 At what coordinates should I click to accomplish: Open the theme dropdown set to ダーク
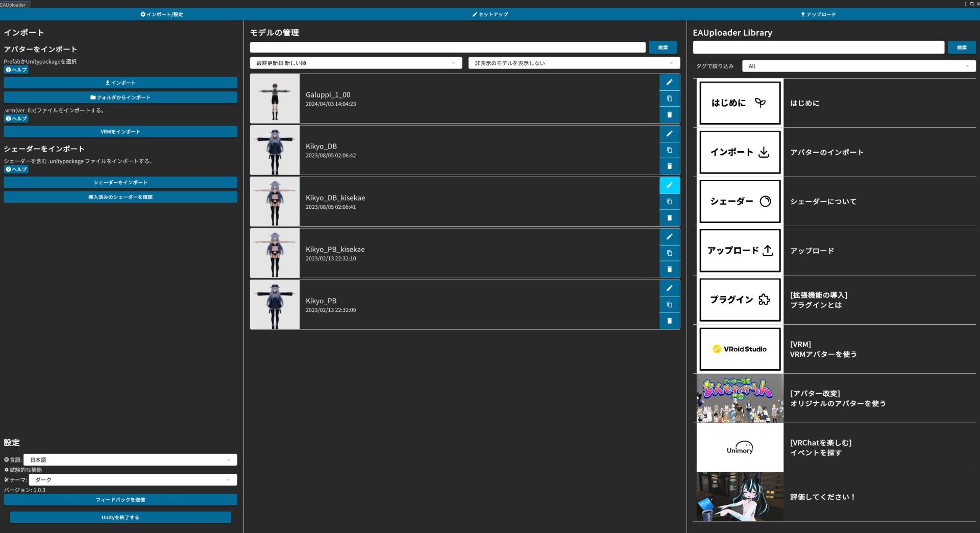[133, 480]
